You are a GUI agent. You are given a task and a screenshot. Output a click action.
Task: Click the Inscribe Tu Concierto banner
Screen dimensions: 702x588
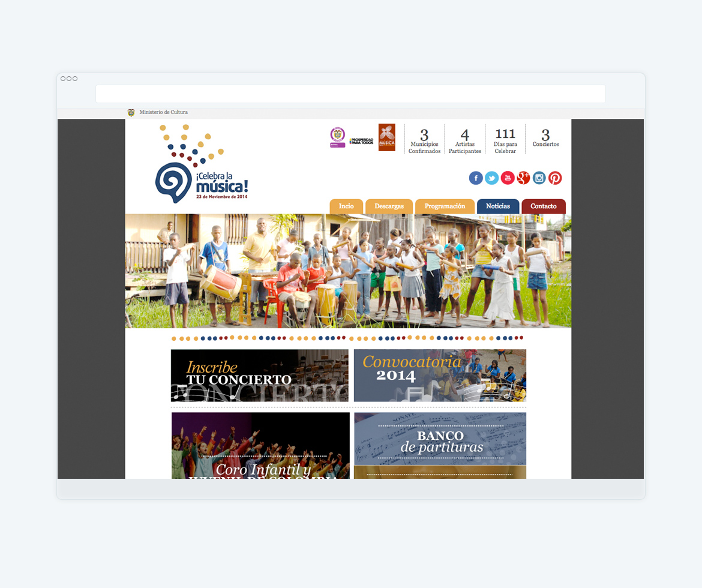[259, 375]
